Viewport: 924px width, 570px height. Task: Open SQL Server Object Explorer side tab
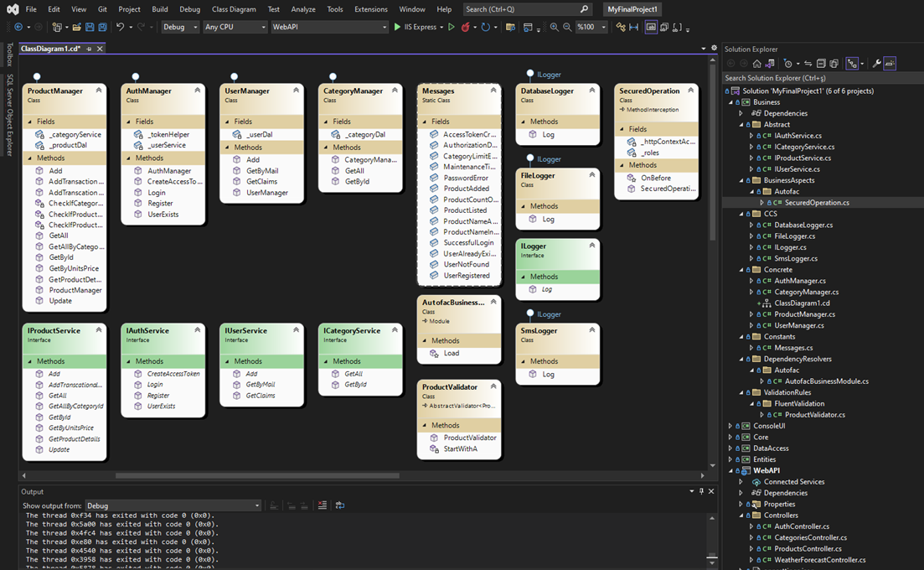click(9, 115)
